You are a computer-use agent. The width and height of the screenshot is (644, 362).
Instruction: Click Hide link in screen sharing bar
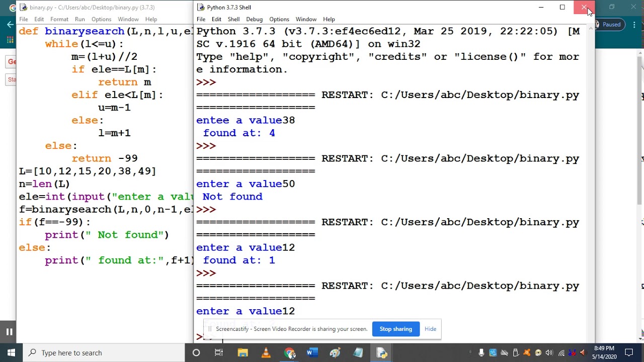point(430,329)
